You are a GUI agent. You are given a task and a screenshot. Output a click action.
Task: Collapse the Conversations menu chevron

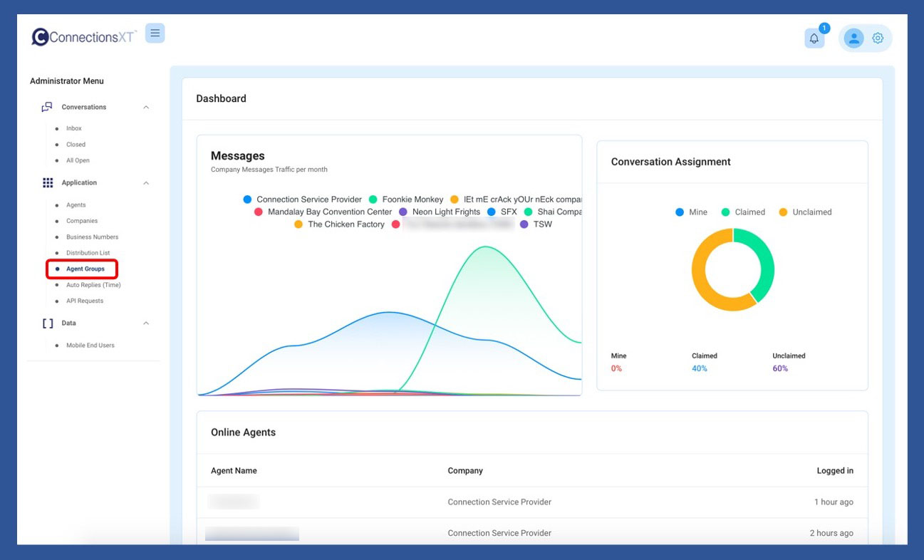[x=146, y=108]
